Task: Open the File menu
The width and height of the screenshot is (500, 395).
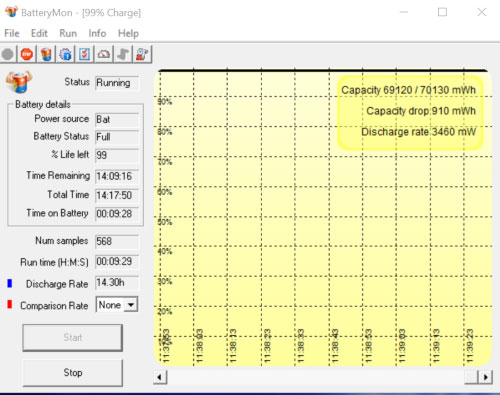Action: 12,33
